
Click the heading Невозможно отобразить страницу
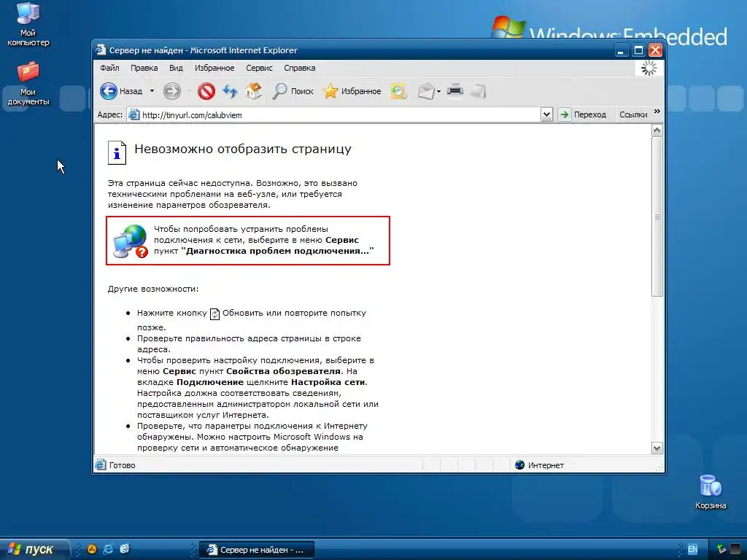coord(243,149)
